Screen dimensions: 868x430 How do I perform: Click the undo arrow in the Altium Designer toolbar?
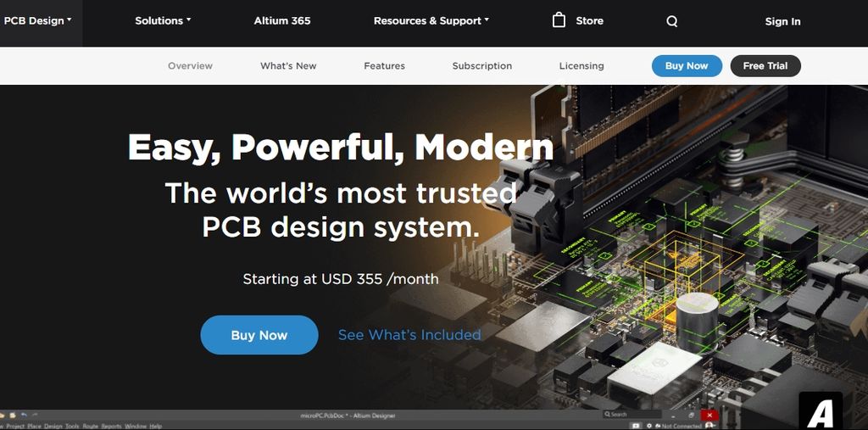tap(24, 415)
